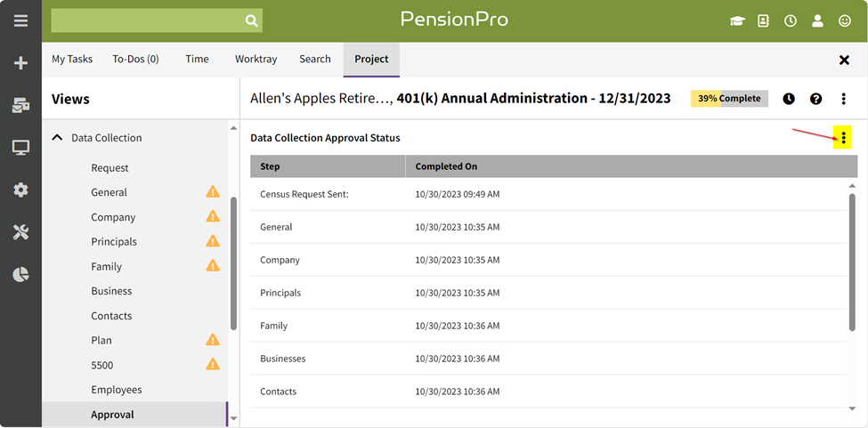Click warning icon next to 5500
The width and height of the screenshot is (868, 428).
tap(213, 365)
